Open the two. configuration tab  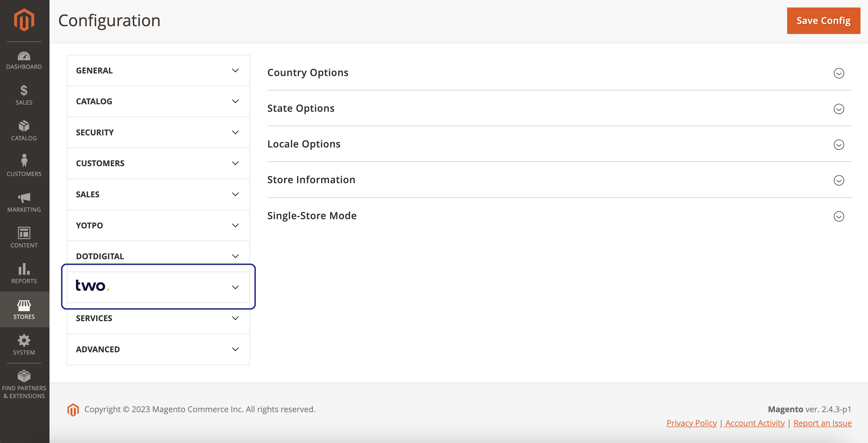[x=158, y=287]
